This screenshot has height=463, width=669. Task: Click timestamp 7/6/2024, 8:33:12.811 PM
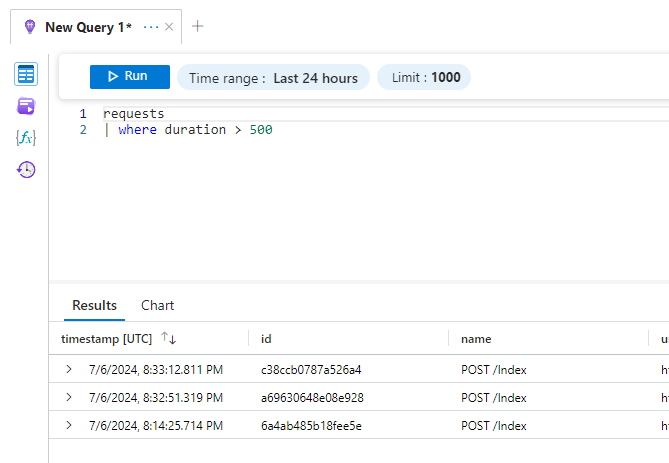156,370
